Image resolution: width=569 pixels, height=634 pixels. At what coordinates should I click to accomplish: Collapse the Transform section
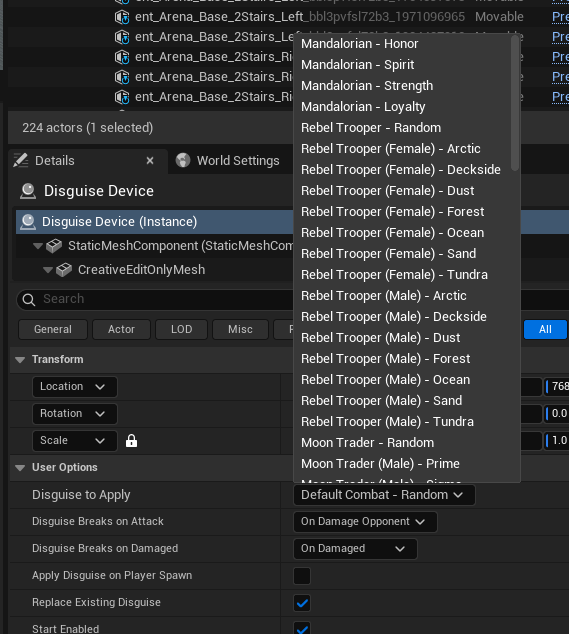20,359
